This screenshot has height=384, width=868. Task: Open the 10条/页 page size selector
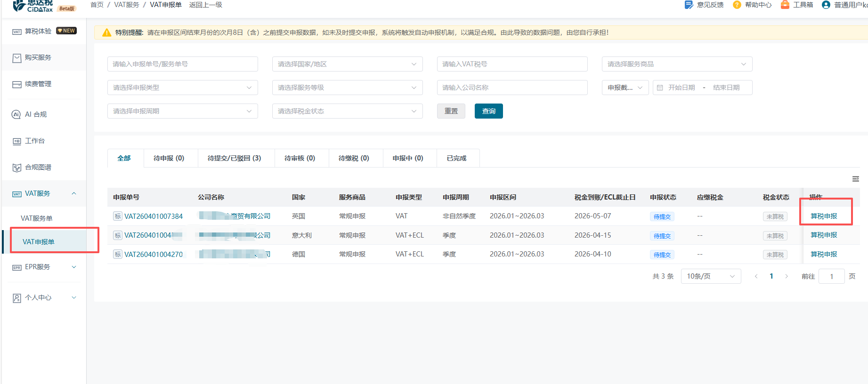710,276
